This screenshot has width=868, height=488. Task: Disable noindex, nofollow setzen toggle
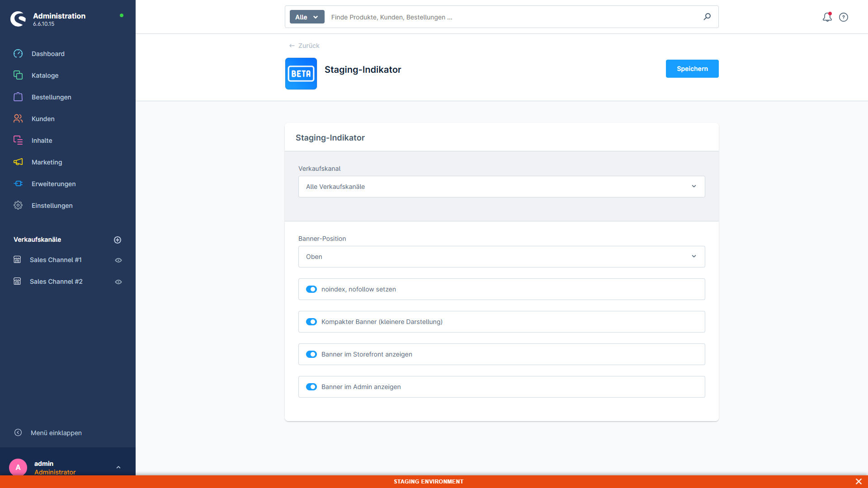click(311, 289)
